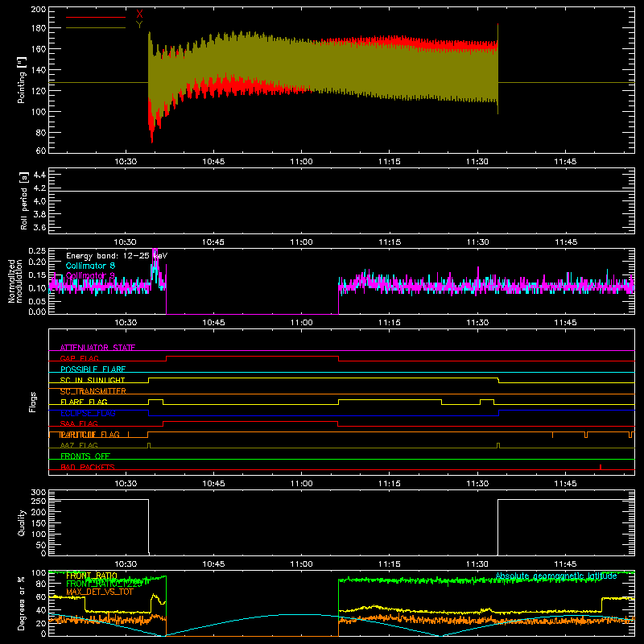Click the cyan "Collimator 8" legend label
The width and height of the screenshot is (644, 644).
[90, 266]
